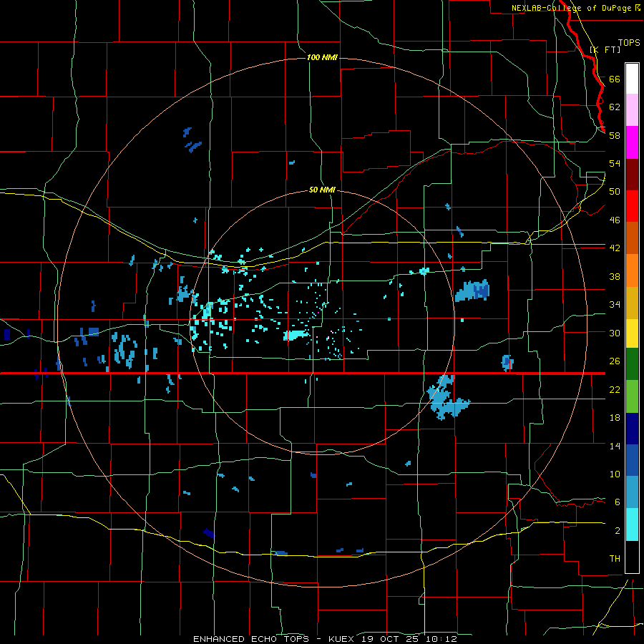
Task: Pick the light pink legend swatch
Action: 632,110
